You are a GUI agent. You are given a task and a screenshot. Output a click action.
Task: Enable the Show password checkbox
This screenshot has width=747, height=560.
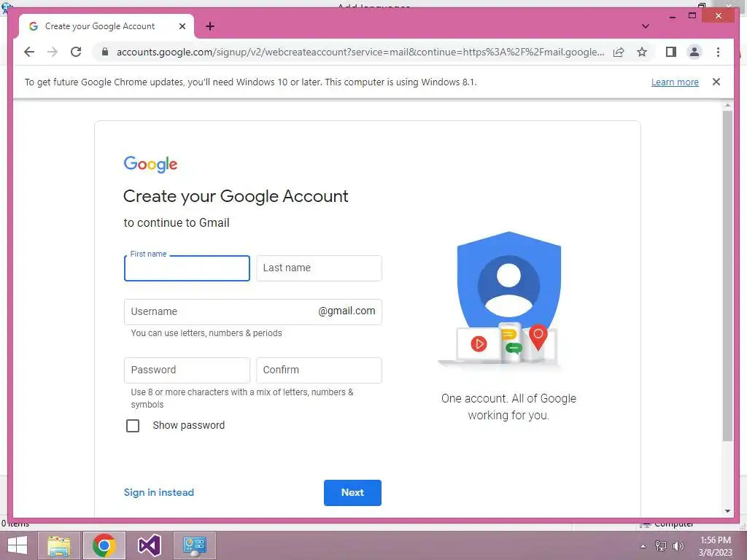coord(133,425)
